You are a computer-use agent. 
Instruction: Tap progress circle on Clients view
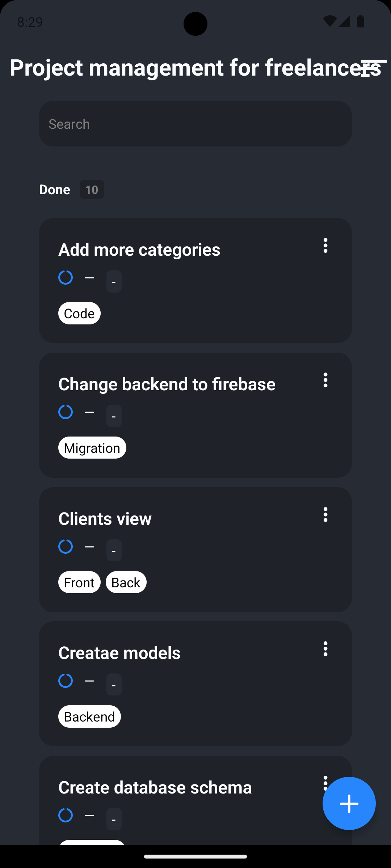[x=66, y=546]
